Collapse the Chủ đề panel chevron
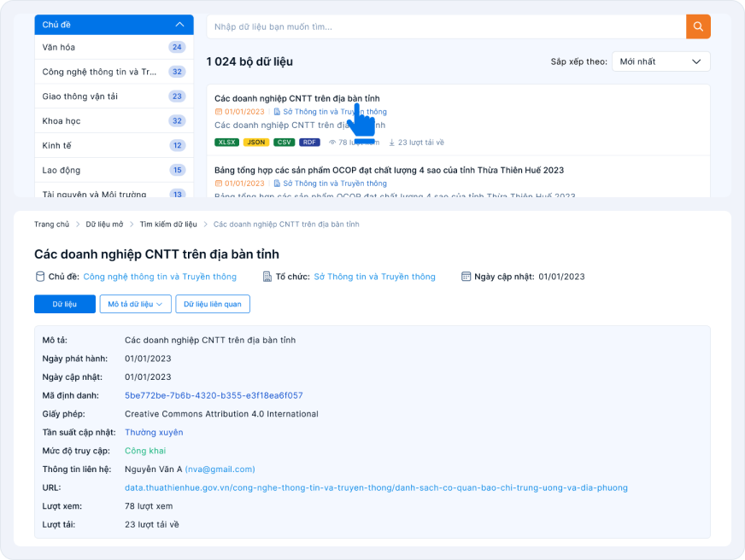 coord(179,25)
